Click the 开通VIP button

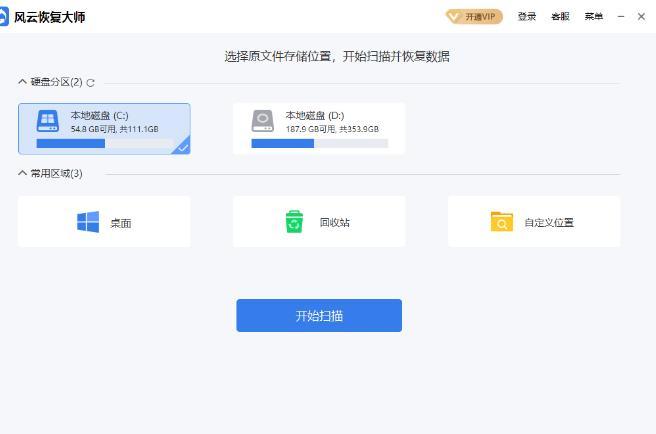[x=474, y=17]
